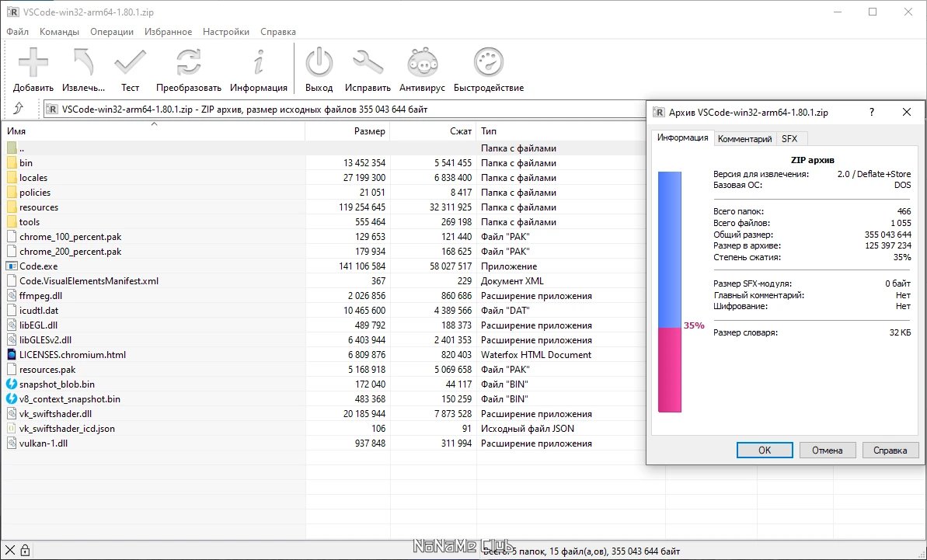Click the Exit (Выход) power icon

click(x=319, y=63)
